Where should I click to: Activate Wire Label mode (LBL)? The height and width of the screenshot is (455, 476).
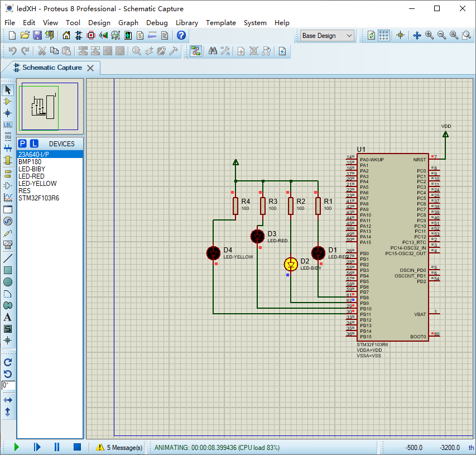8,125
